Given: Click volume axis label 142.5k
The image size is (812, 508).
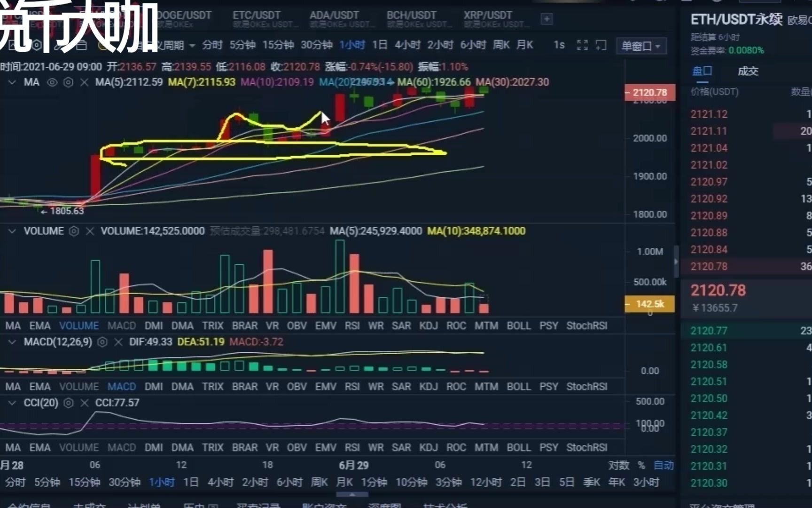Looking at the screenshot, I should coord(650,304).
